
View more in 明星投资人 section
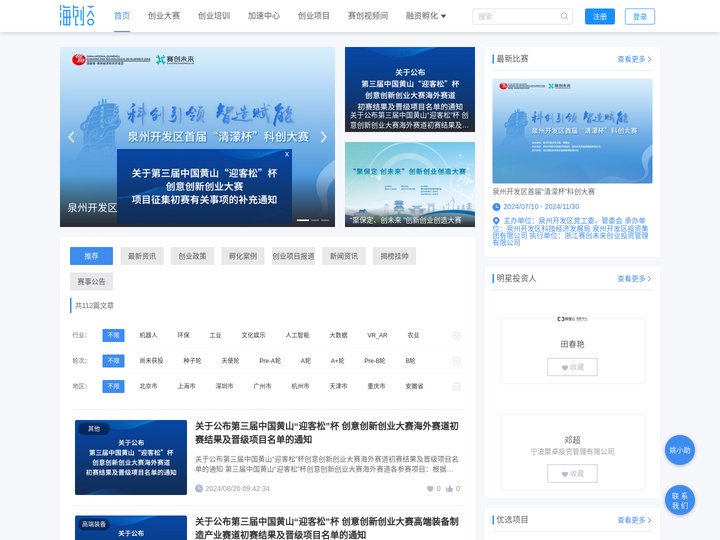tap(634, 279)
